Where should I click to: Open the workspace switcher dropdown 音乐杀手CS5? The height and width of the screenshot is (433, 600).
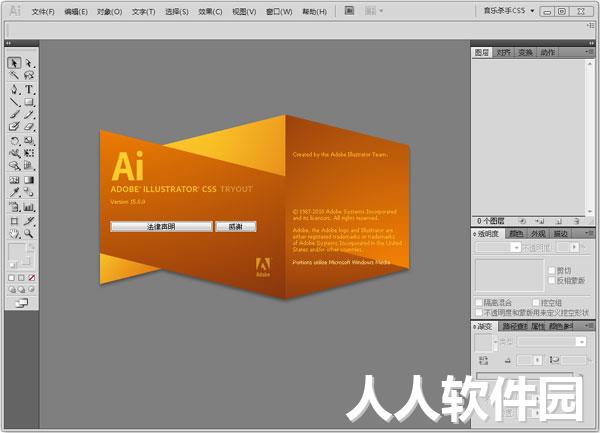pyautogui.click(x=509, y=11)
